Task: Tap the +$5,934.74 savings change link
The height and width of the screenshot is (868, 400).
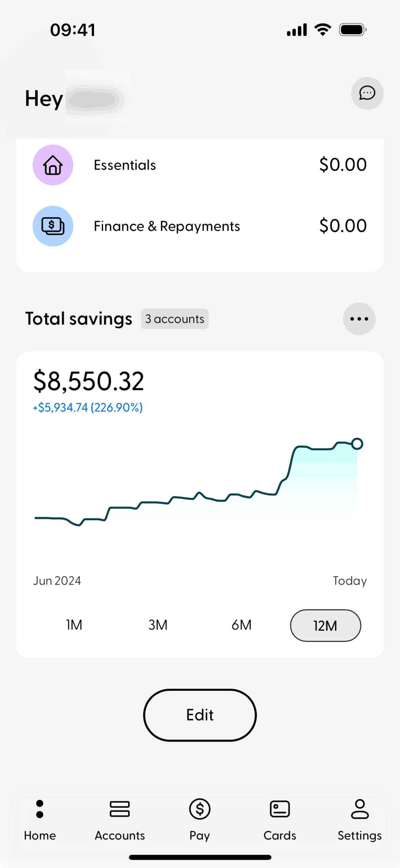Action: point(88,408)
